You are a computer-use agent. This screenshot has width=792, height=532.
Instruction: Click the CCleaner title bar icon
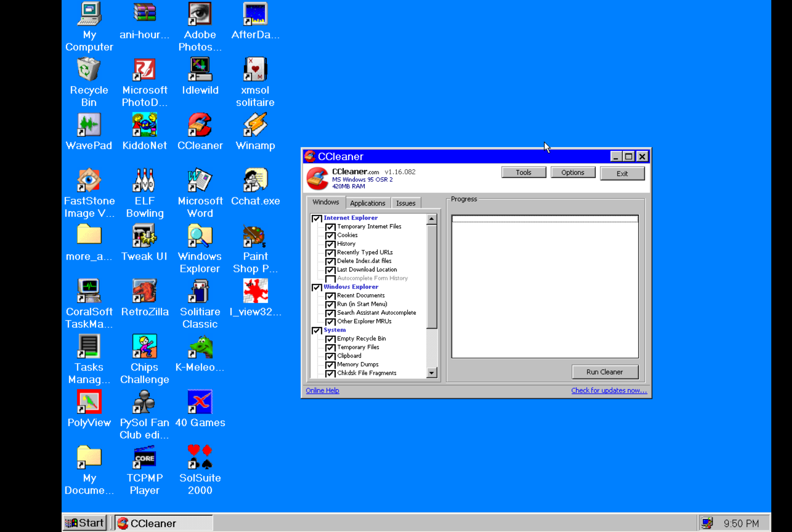point(310,156)
